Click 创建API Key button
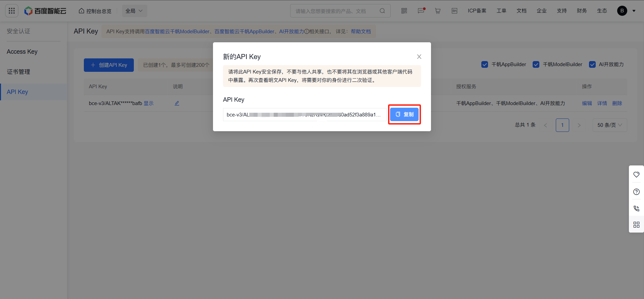Image resolution: width=644 pixels, height=299 pixels. (109, 65)
